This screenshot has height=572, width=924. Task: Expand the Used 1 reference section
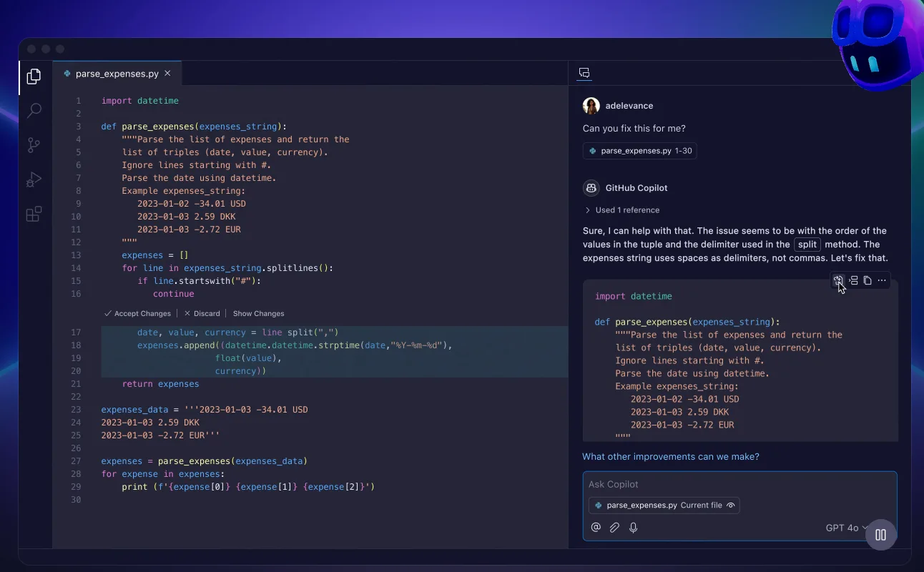tap(622, 210)
